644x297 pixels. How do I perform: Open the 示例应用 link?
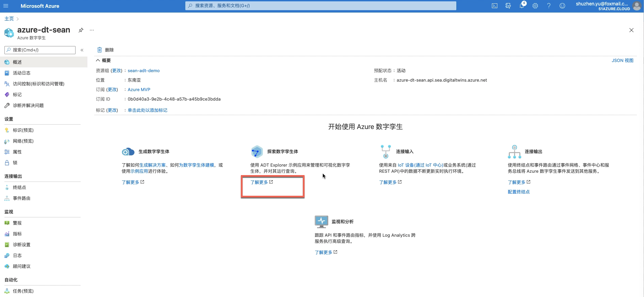139,171
